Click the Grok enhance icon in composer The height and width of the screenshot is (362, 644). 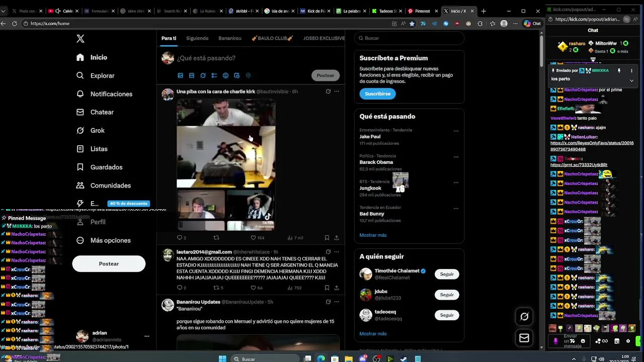pyautogui.click(x=203, y=75)
